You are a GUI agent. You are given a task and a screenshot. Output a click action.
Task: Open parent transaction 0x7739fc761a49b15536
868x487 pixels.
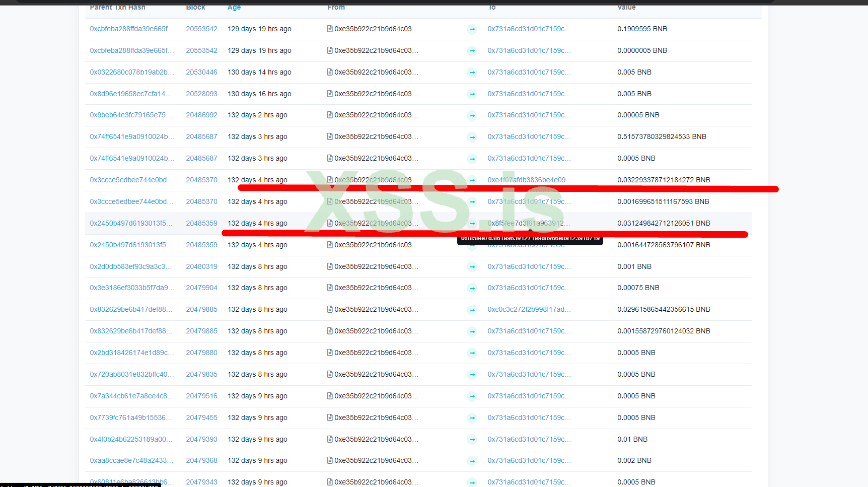131,418
